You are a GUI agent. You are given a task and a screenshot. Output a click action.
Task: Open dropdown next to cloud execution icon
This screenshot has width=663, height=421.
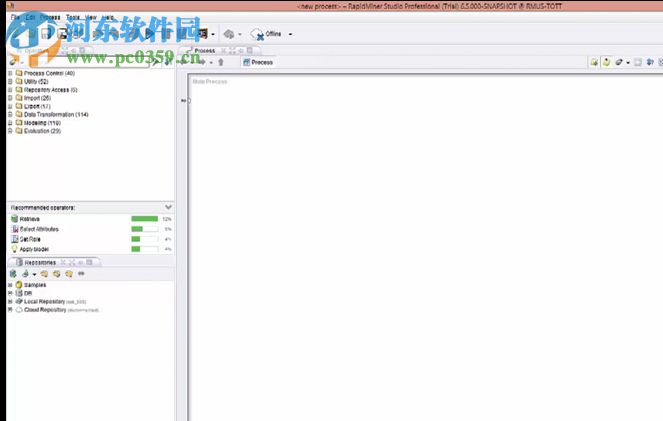[x=240, y=34]
